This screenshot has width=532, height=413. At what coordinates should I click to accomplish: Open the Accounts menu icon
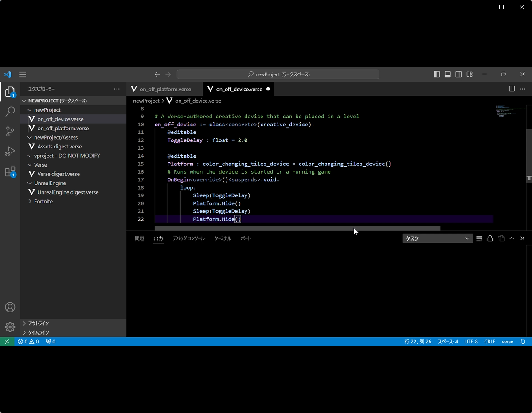(10, 307)
